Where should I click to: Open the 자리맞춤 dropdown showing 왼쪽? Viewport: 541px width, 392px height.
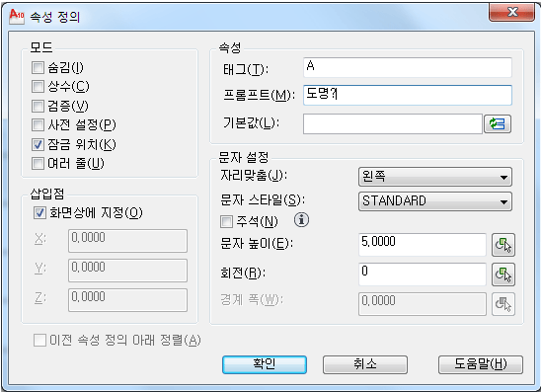tap(435, 177)
